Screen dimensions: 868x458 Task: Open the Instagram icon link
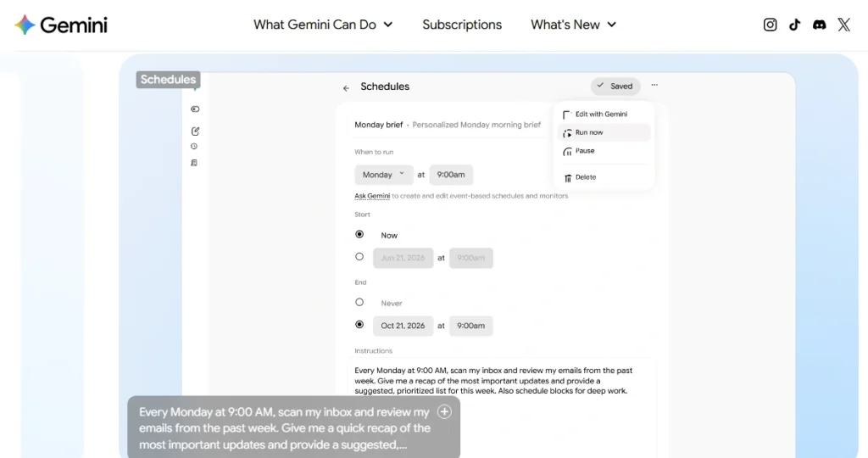(x=770, y=25)
